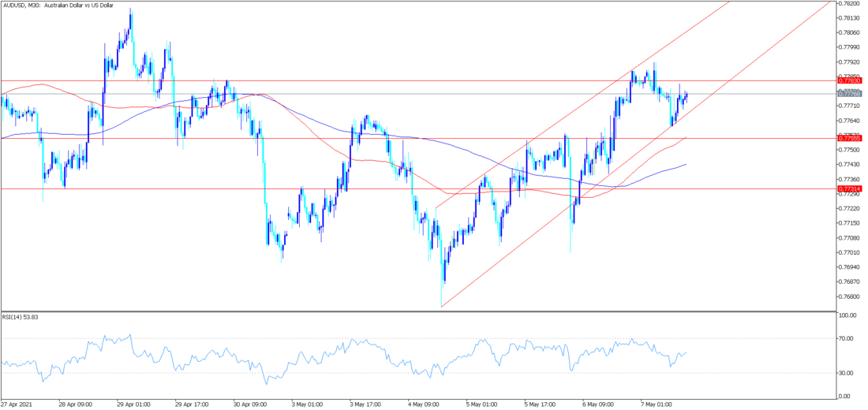Image resolution: width=868 pixels, height=410 pixels.
Task: Click the 7 May 01:00 time label
Action: click(x=657, y=404)
